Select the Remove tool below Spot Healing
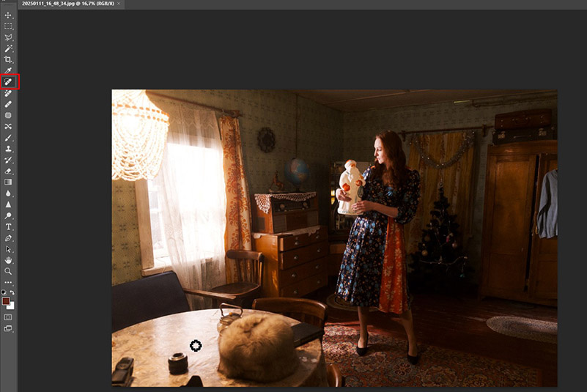Viewport: 587px width, 392px height. pyautogui.click(x=8, y=93)
